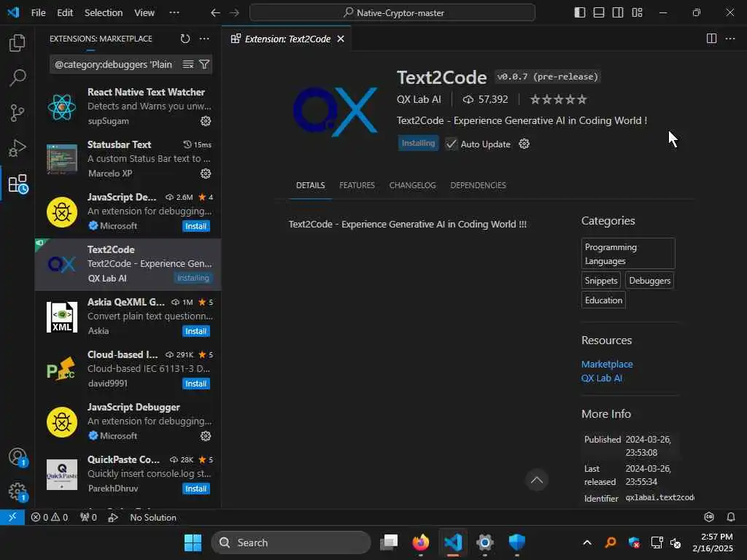Open the File menu
This screenshot has width=747, height=560.
(x=39, y=13)
